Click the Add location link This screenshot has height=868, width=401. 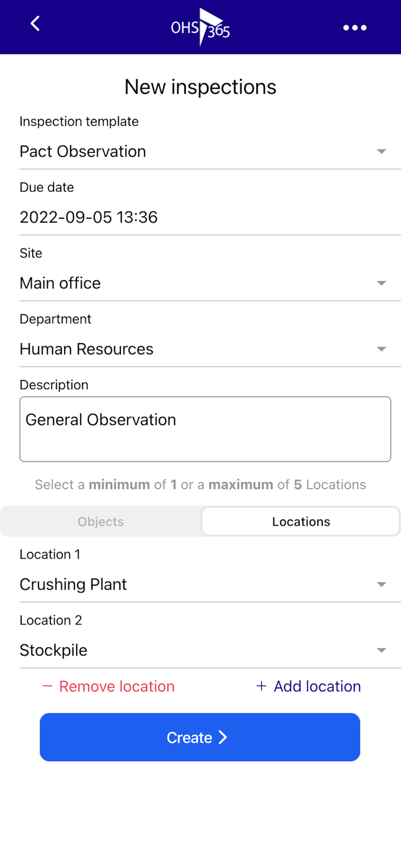pos(317,686)
